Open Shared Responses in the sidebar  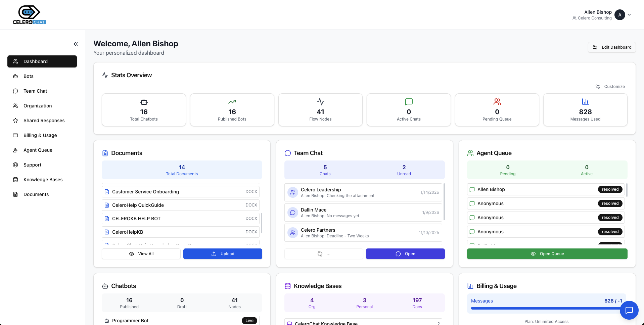42,121
